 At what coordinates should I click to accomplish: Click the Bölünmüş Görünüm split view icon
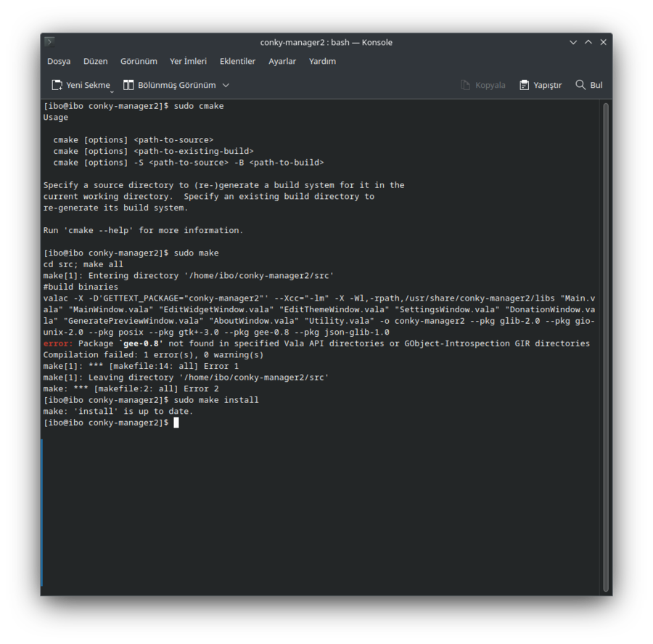coord(128,85)
